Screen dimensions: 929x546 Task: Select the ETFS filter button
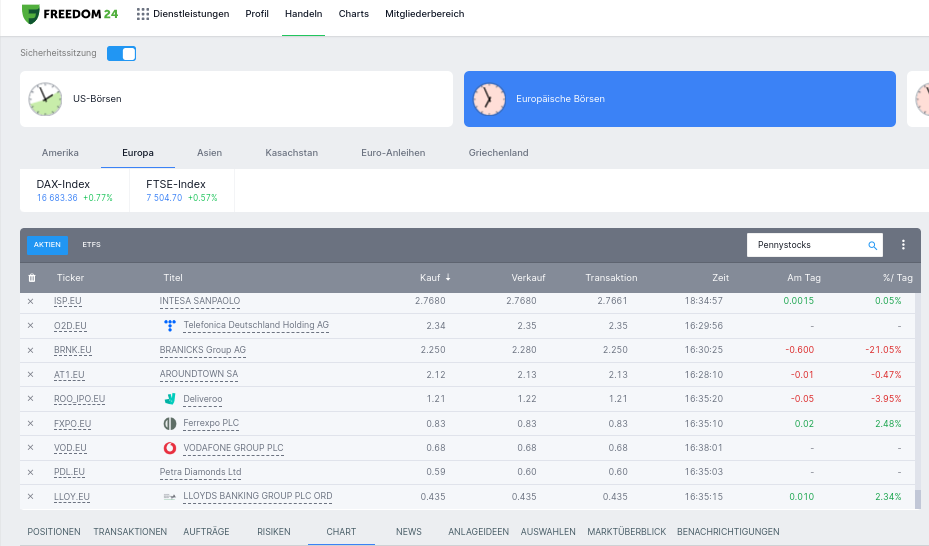[91, 245]
